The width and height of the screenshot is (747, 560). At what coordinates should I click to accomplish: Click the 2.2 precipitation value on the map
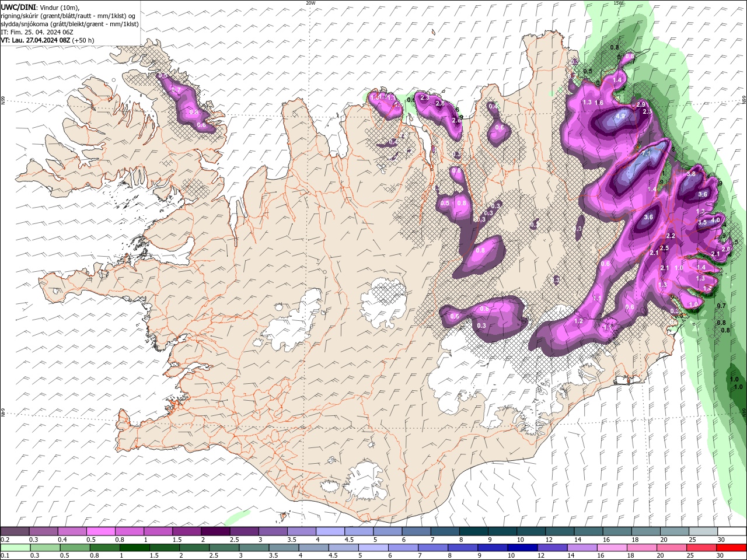[671, 236]
